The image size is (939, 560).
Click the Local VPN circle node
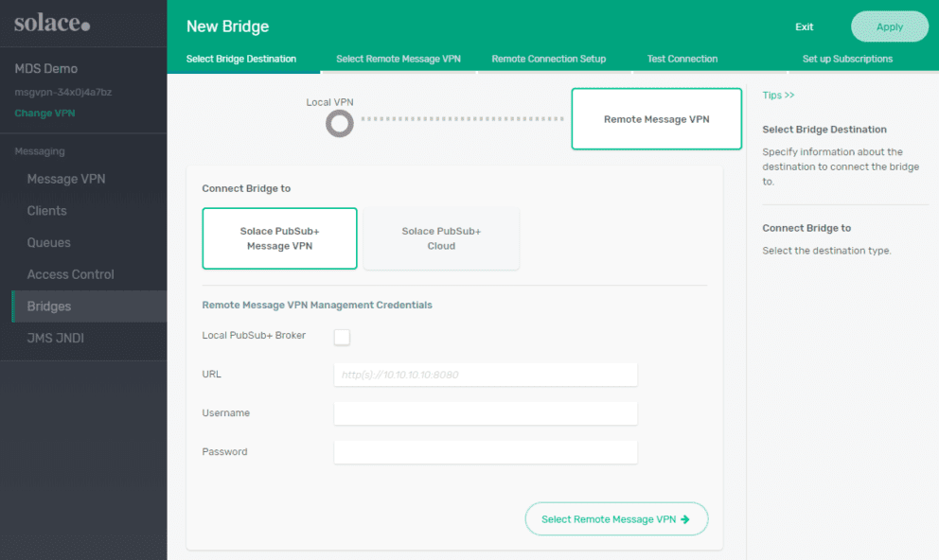[x=339, y=123]
